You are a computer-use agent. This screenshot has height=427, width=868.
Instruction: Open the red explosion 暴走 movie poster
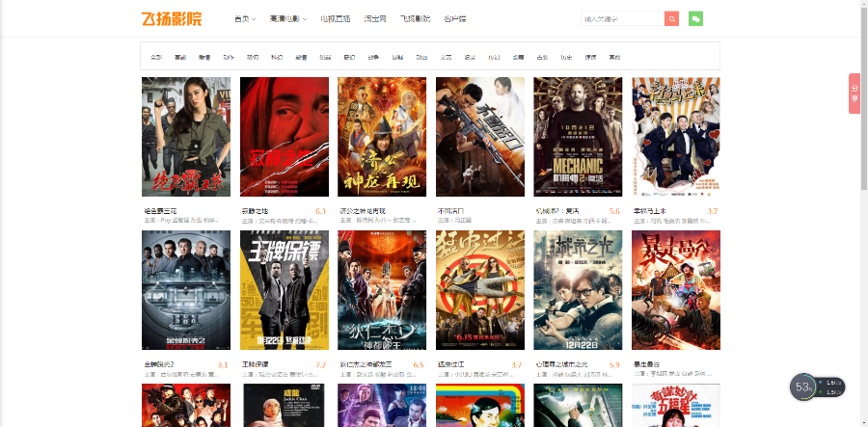[676, 290]
